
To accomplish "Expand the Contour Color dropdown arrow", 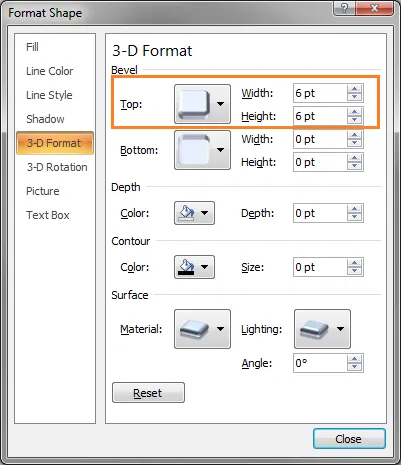I will click(x=205, y=267).
